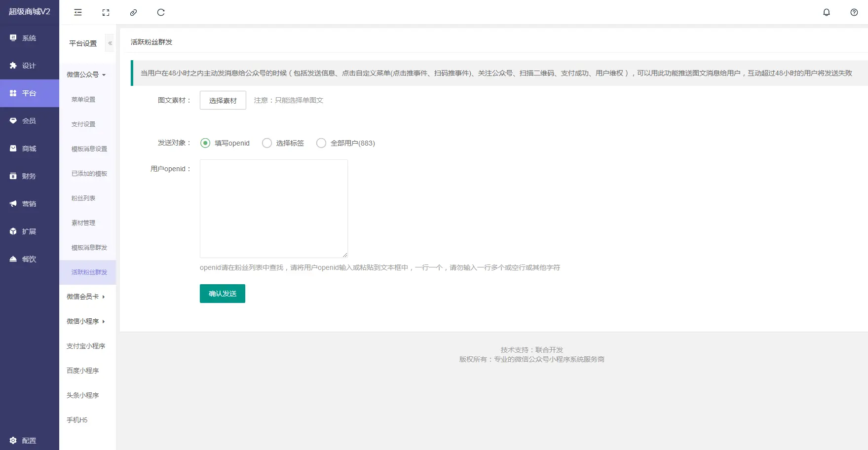Screen dimensions: 868x450
Task: Open 素材管理 in the submenu
Action: pos(87,223)
